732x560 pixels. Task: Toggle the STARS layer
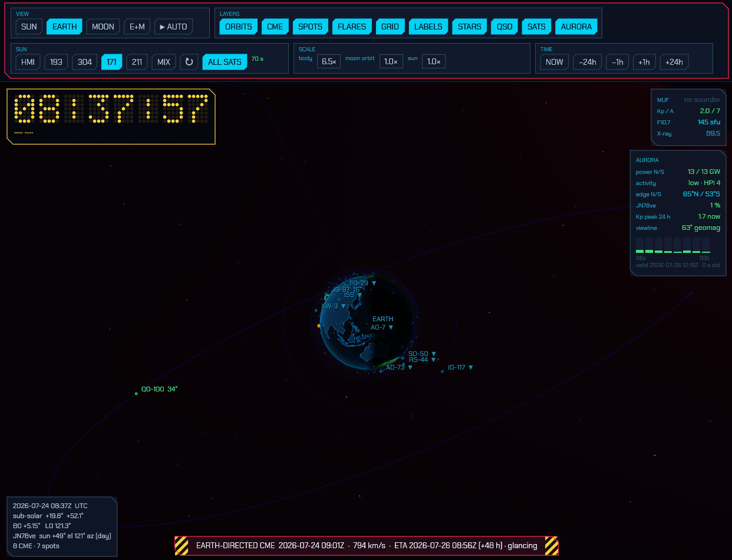(x=470, y=27)
